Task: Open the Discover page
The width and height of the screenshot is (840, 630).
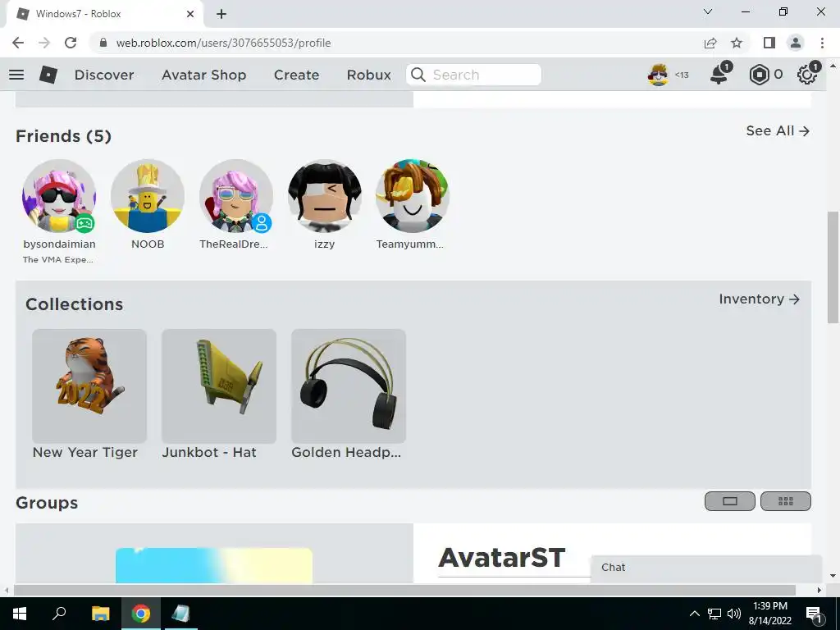Action: pyautogui.click(x=104, y=75)
